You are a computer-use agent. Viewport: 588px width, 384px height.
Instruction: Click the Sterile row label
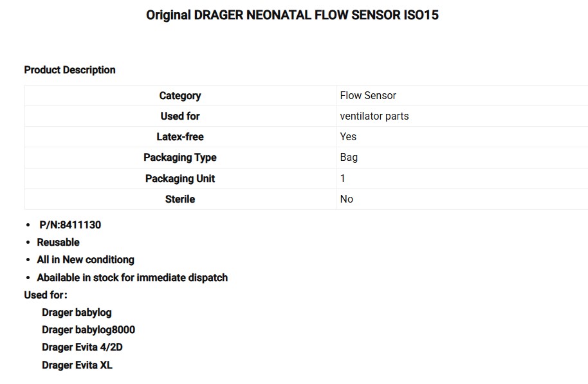click(x=180, y=199)
